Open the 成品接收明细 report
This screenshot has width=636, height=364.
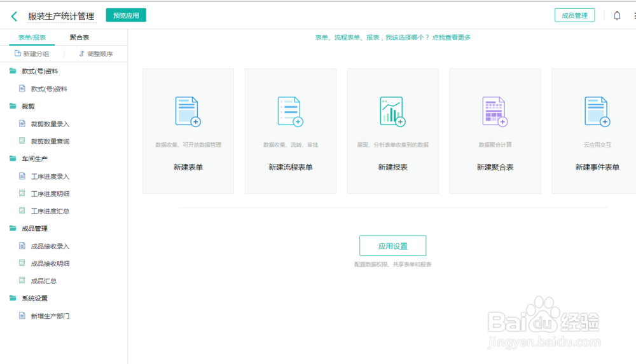[50, 264]
